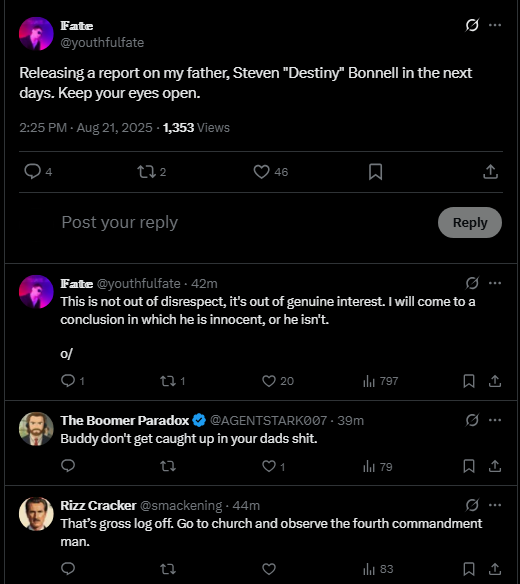Screen dimensions: 520x584
Task: Open The Boomer Paradox profile name
Action: tap(125, 420)
